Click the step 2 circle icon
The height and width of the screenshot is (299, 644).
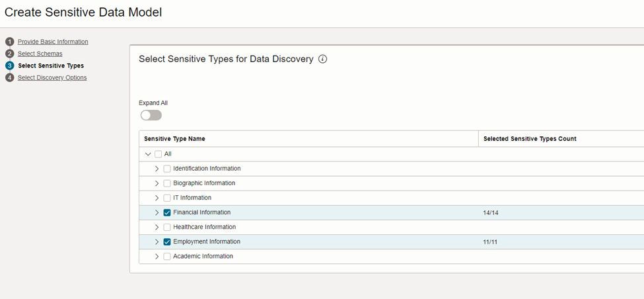coord(9,54)
